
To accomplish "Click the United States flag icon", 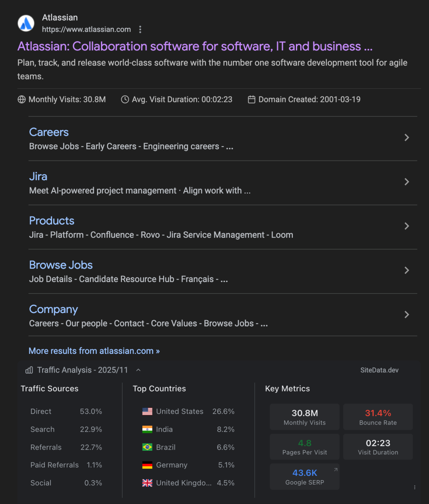I will [147, 411].
